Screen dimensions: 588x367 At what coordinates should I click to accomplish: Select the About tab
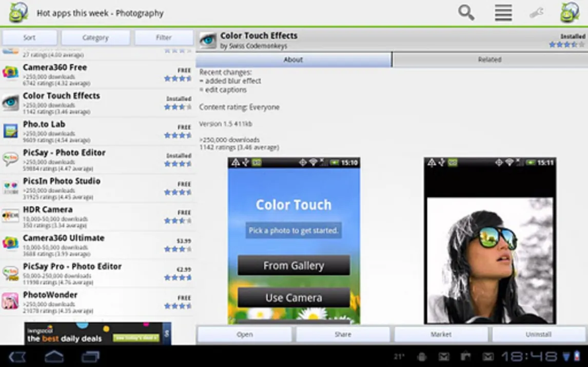(x=293, y=59)
